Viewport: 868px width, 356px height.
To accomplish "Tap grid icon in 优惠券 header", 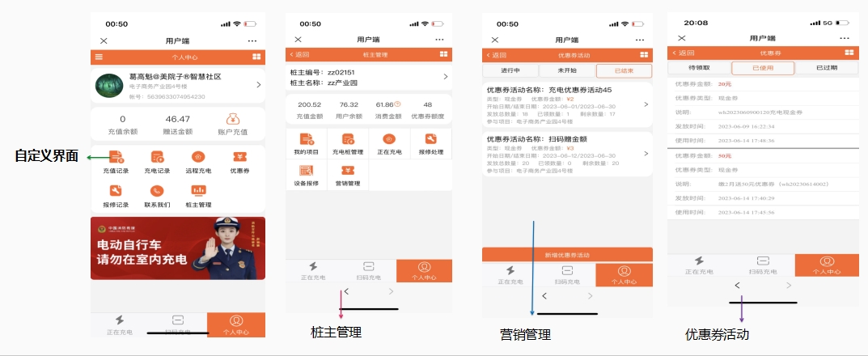I will tap(849, 53).
